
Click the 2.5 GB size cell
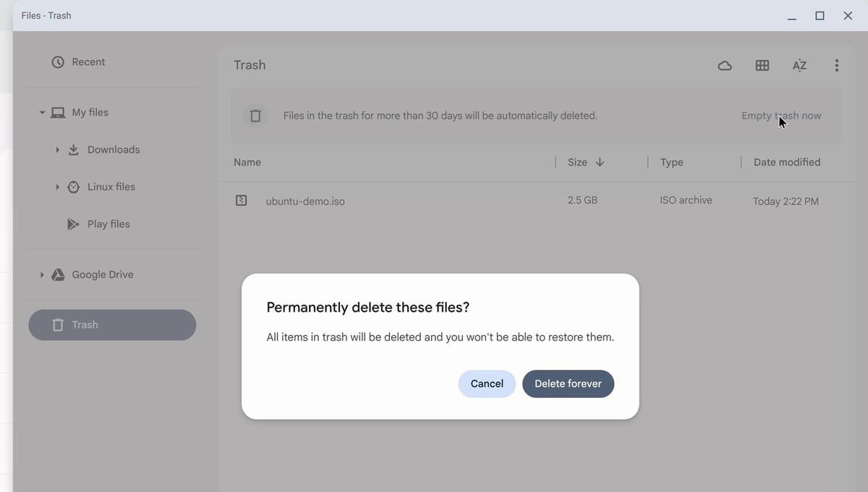click(x=582, y=200)
